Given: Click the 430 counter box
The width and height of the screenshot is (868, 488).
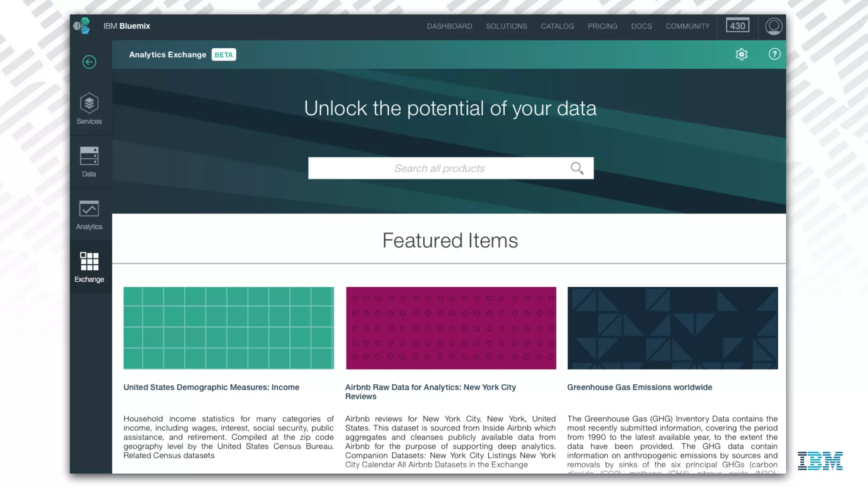Looking at the screenshot, I should click(737, 26).
